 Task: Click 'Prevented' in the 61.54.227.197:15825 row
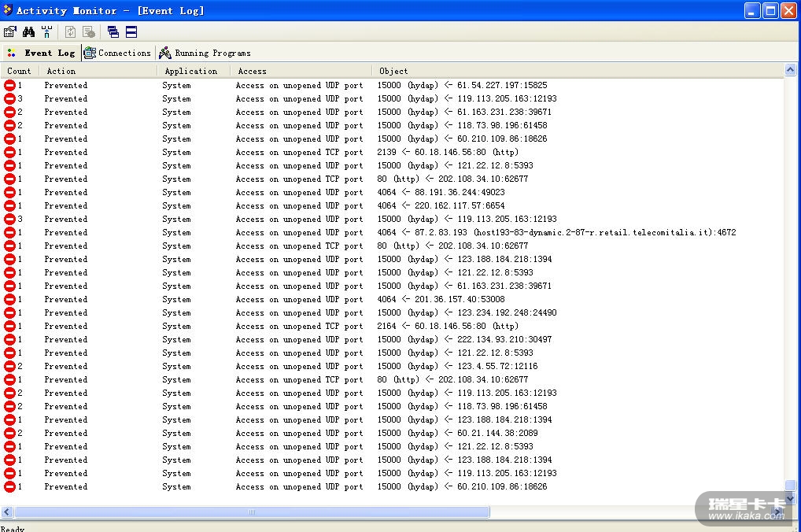tap(66, 85)
